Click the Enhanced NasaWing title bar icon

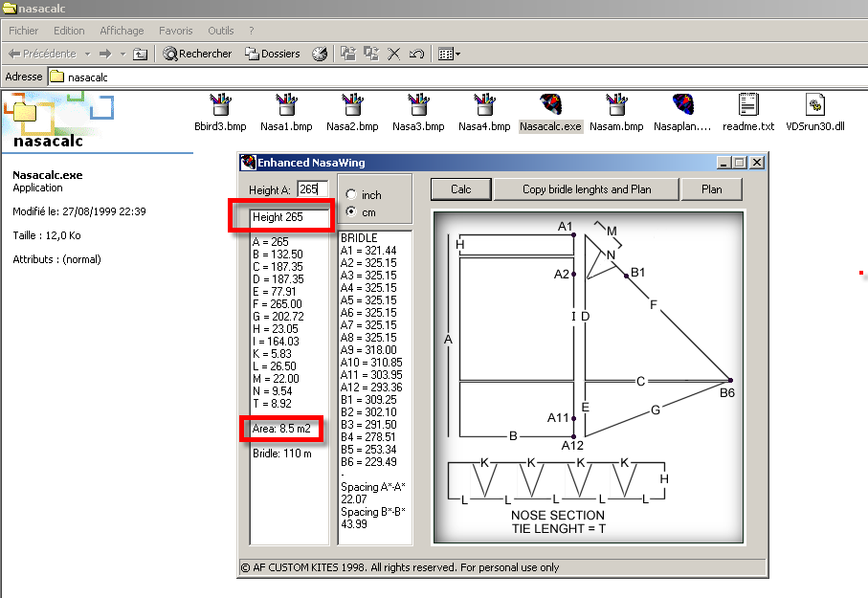pos(248,163)
